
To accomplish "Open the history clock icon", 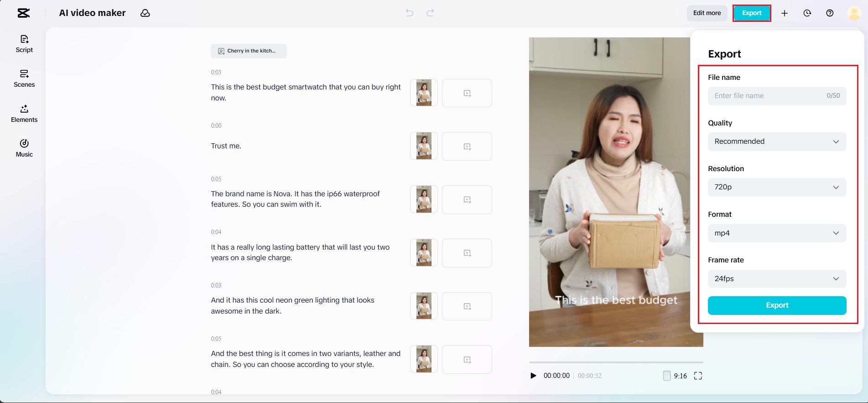I will point(807,13).
